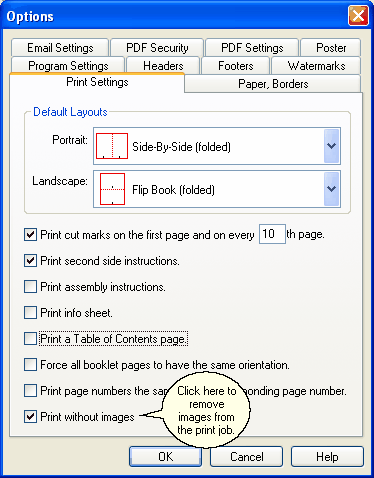The height and width of the screenshot is (478, 374).
Task: Switch to the PDF Security tab
Action: (x=157, y=48)
